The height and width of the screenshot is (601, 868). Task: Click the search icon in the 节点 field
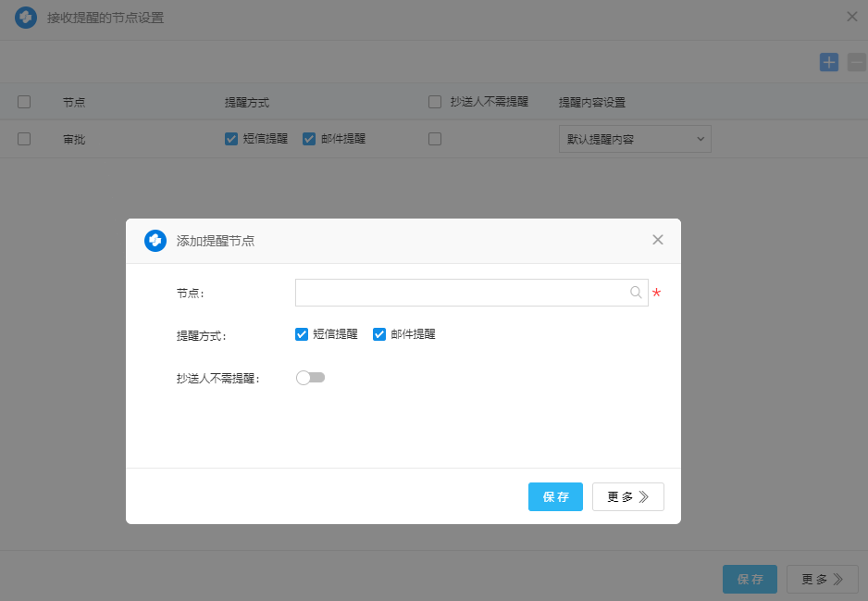pyautogui.click(x=636, y=293)
